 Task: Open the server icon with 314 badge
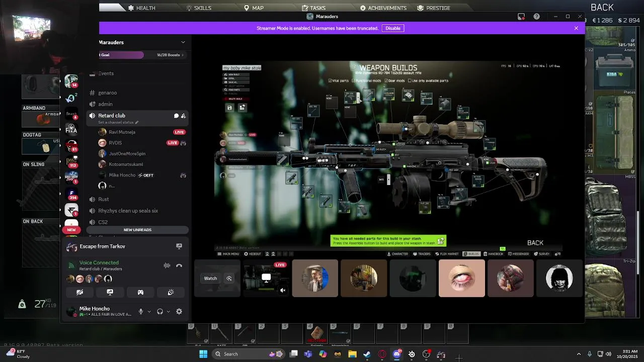point(71,195)
